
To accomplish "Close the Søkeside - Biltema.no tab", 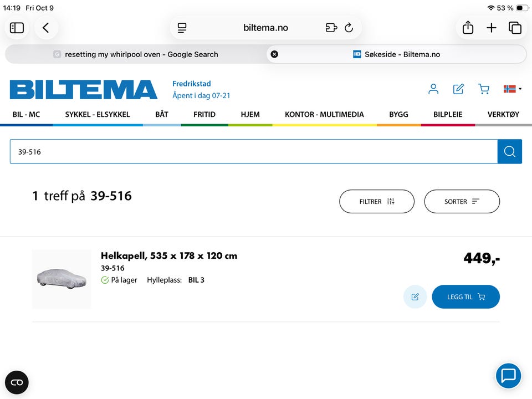I will pos(274,54).
